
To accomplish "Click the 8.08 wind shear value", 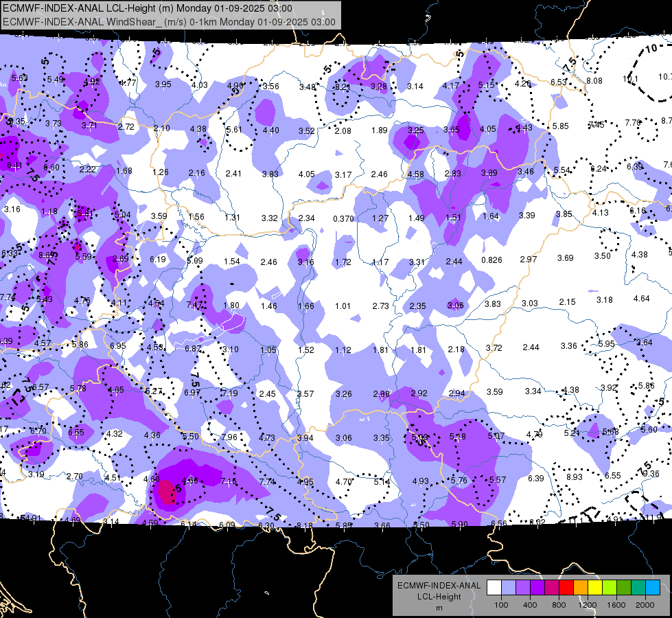I will tap(594, 81).
